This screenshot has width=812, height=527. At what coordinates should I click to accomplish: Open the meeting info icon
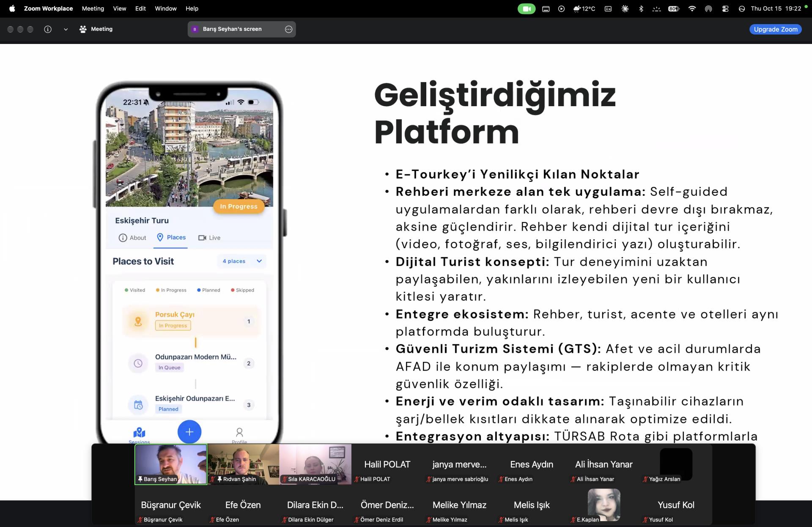(x=48, y=29)
